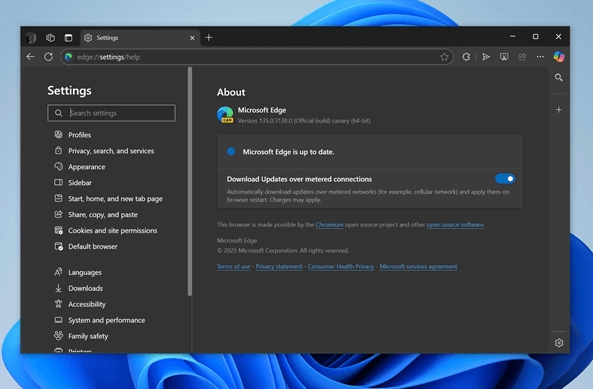Open sidebar settings gear icon
Viewport: 593px width, 389px height.
[x=559, y=343]
